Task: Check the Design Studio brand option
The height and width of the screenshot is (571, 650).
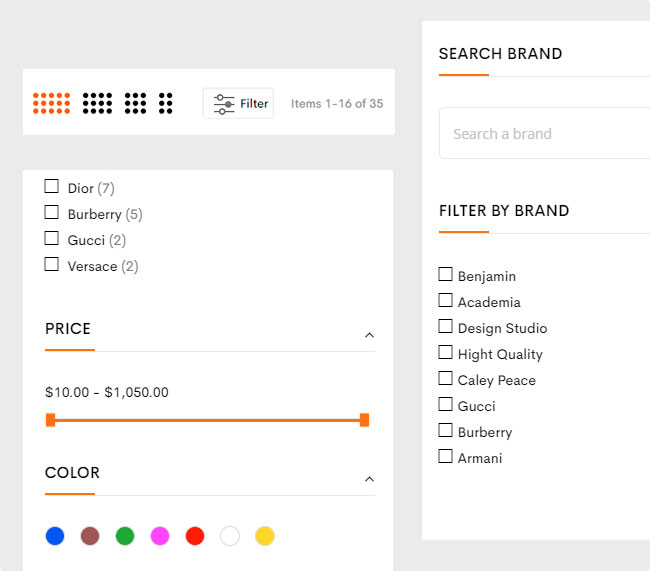Action: (x=446, y=327)
